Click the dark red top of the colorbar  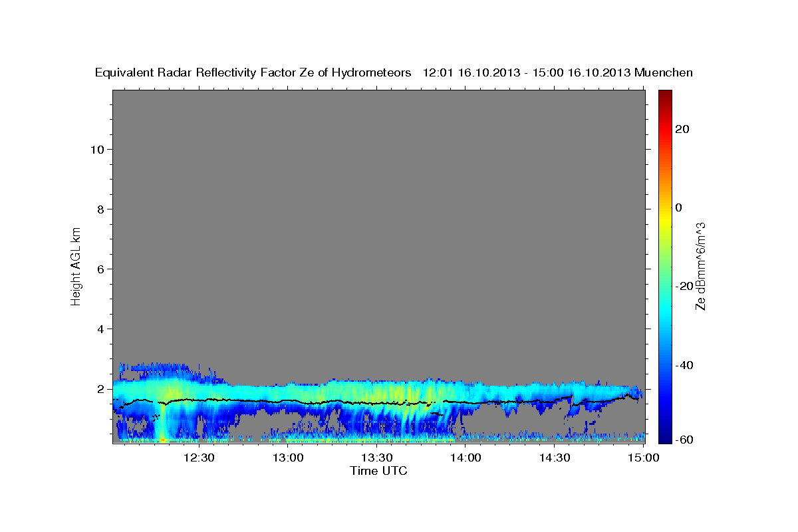[664, 94]
